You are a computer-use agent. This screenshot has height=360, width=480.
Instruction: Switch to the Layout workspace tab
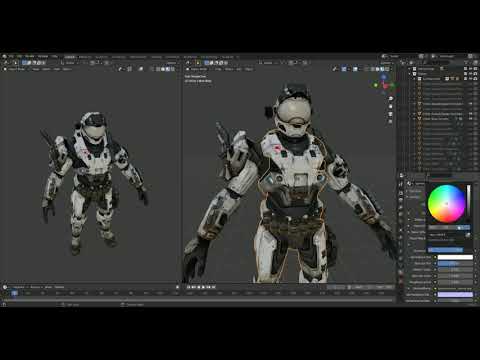[x=70, y=57]
